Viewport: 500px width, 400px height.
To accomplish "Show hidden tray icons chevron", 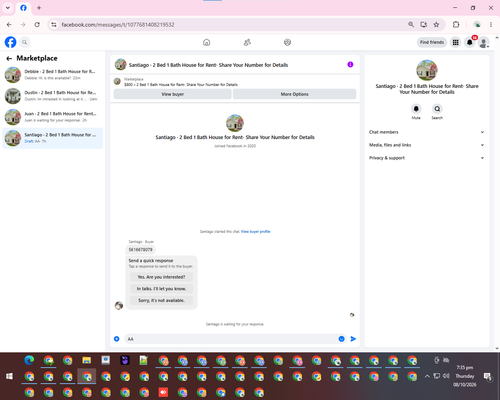I will pyautogui.click(x=427, y=376).
